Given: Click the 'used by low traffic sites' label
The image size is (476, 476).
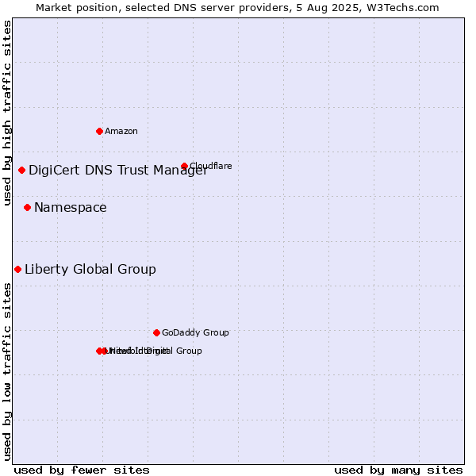Looking at the screenshot, I should tap(6, 372).
